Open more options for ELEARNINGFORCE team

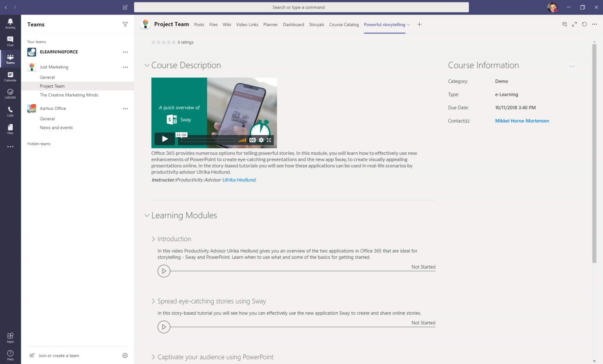[x=125, y=52]
